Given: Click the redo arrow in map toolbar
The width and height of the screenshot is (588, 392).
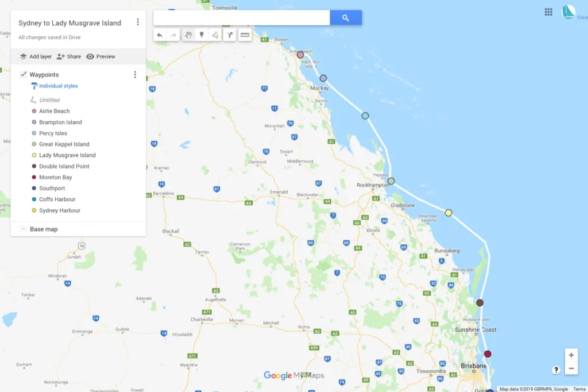Looking at the screenshot, I should point(173,35).
